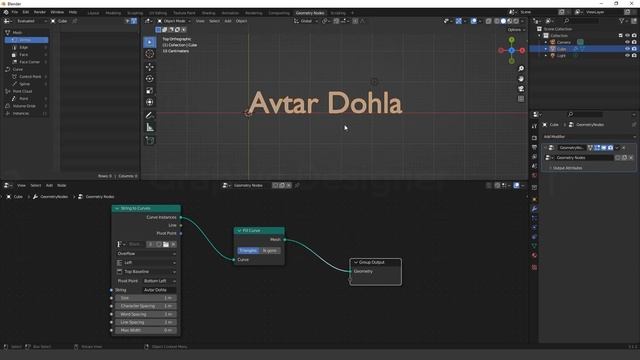
Task: Click the String field 'Avtar Dohla'
Action: pos(159,290)
